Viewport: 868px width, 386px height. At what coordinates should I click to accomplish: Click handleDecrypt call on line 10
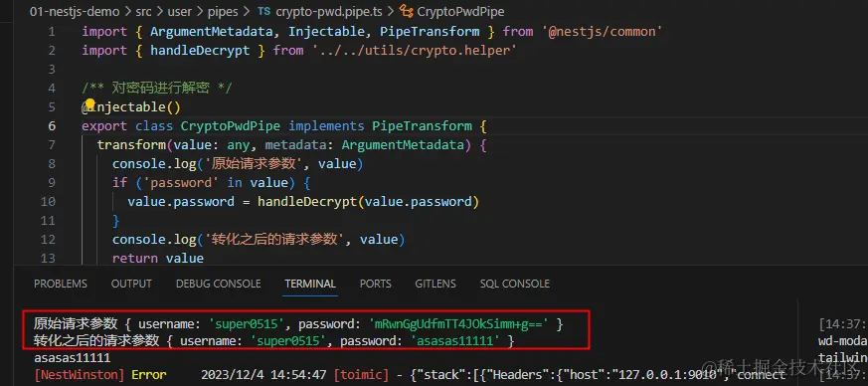307,202
